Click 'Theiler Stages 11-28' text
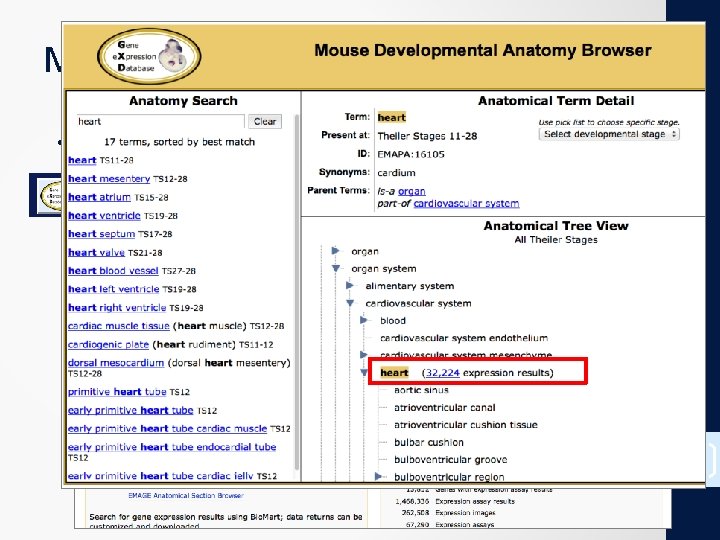 (x=427, y=136)
